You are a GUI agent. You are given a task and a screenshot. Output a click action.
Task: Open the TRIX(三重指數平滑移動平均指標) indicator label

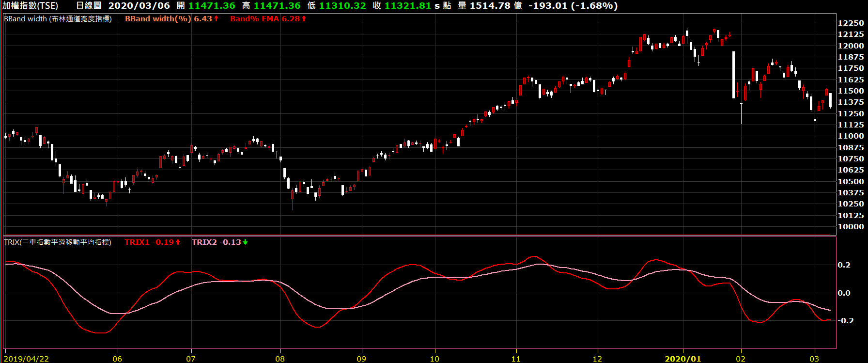[58, 242]
